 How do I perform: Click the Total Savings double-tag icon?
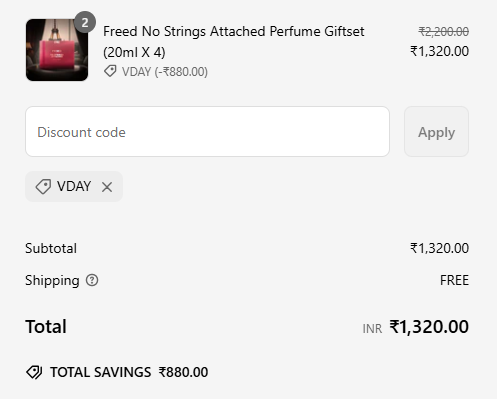tap(34, 372)
